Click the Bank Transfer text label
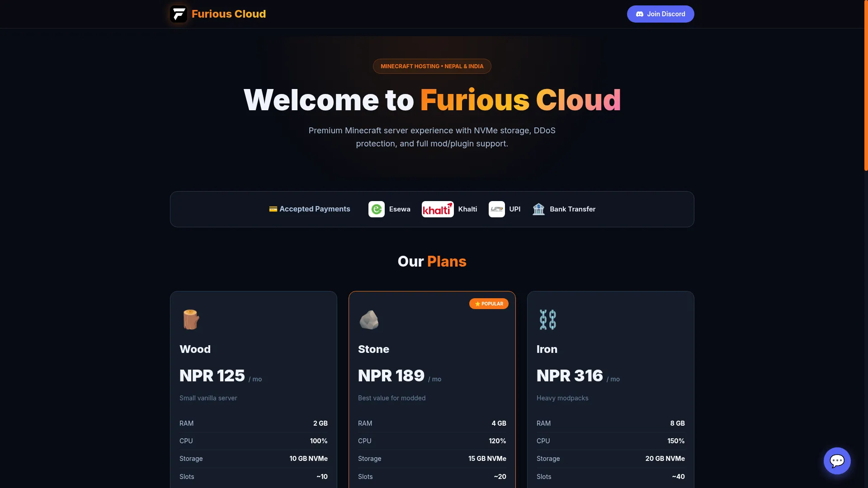Image resolution: width=868 pixels, height=488 pixels. coord(572,209)
